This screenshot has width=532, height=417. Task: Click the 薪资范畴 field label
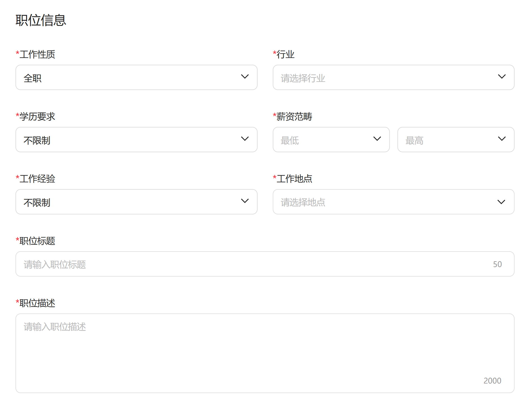click(x=294, y=116)
